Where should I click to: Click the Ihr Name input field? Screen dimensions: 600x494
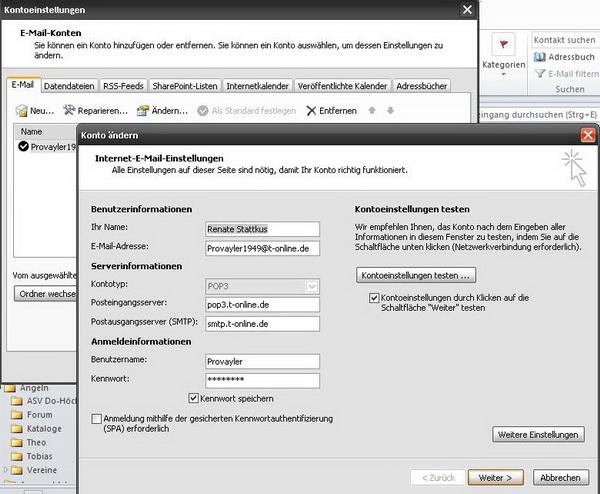[x=262, y=229]
